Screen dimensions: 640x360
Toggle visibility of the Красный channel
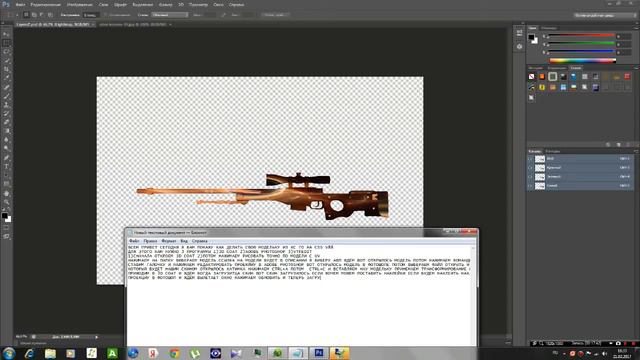click(x=530, y=168)
